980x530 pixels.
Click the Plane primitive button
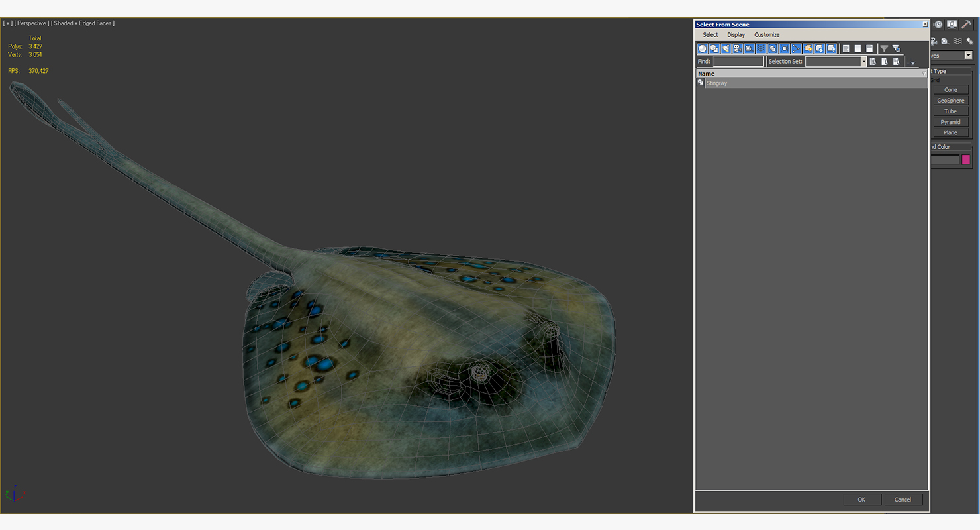[950, 132]
